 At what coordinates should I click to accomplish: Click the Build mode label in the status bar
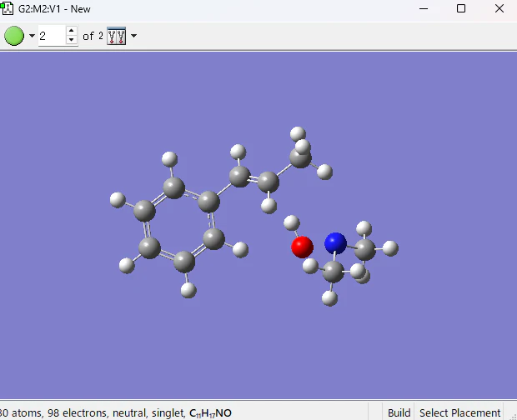[399, 412]
